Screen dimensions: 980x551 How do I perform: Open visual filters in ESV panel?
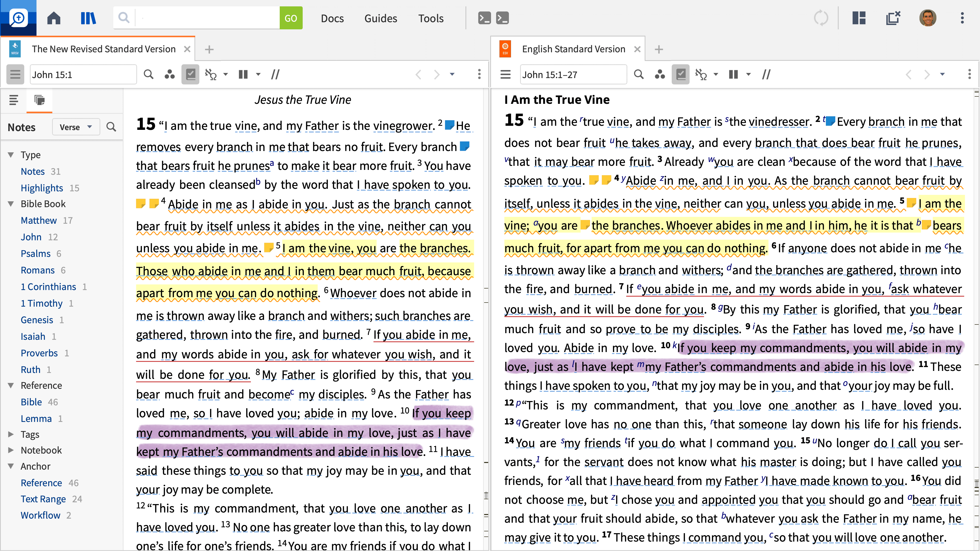point(660,74)
